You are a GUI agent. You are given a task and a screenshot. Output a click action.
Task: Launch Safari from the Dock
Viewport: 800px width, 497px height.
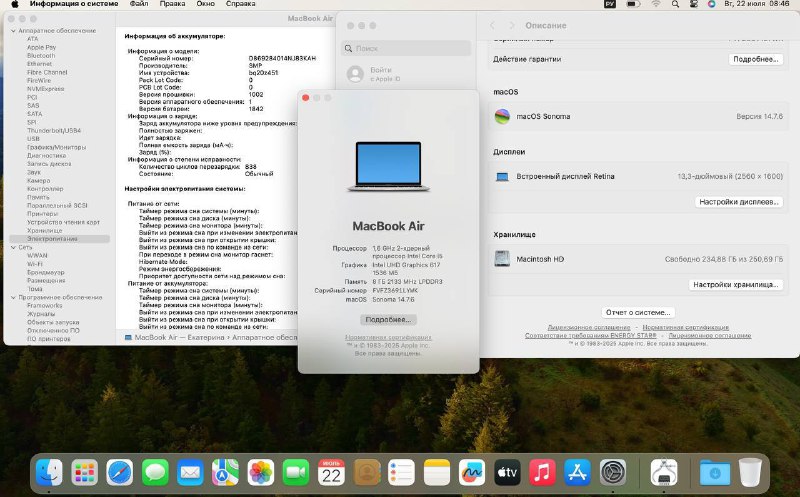tap(120, 473)
